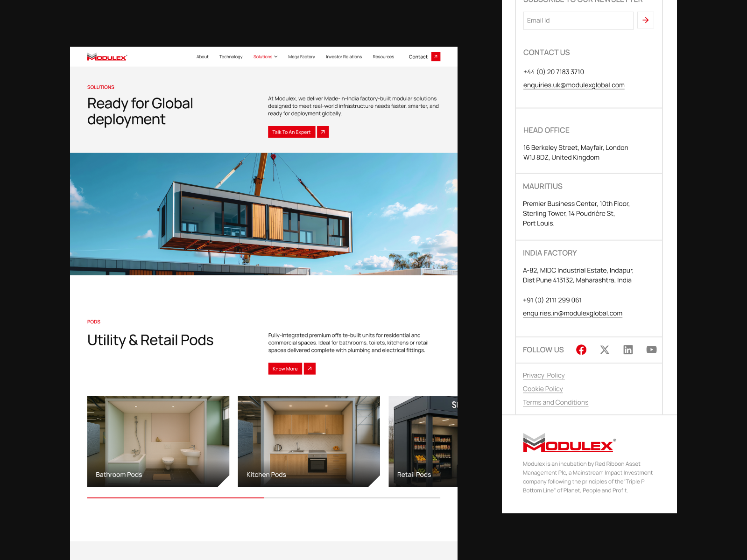Open the YouTube social icon
The image size is (747, 560).
651,350
